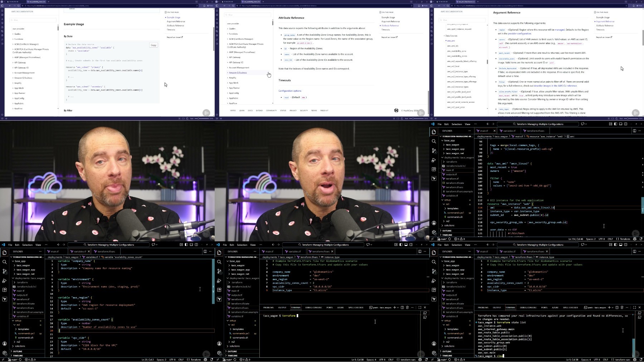Open Manage gear in VS Code window editing variables.tf
The image size is (644, 362).
coord(5,353)
